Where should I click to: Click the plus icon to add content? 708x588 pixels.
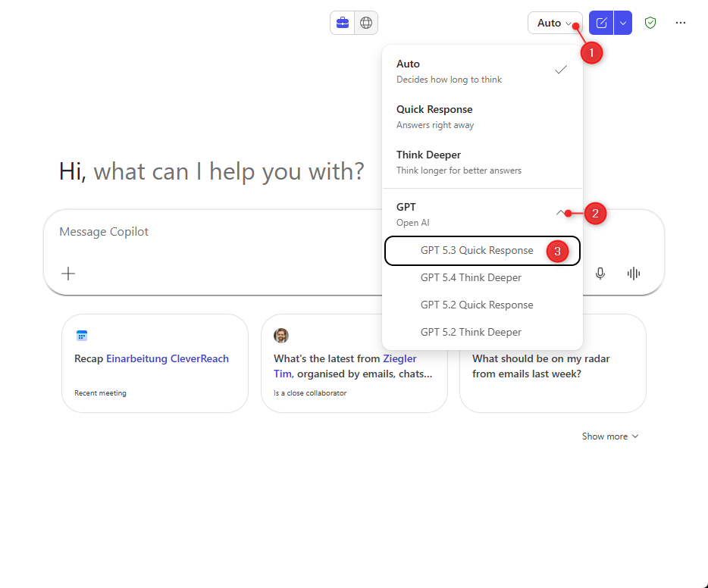[x=68, y=274]
